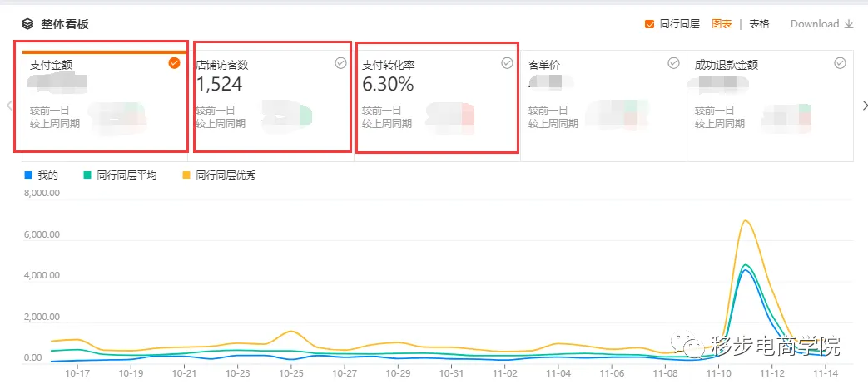Screen dimensions: 868x384
Task: Click the 8,000.00 axis value
Action: coord(42,194)
